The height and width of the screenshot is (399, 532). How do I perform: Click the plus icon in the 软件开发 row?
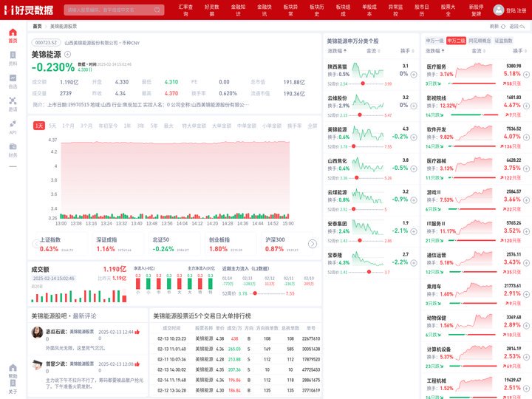526,137
